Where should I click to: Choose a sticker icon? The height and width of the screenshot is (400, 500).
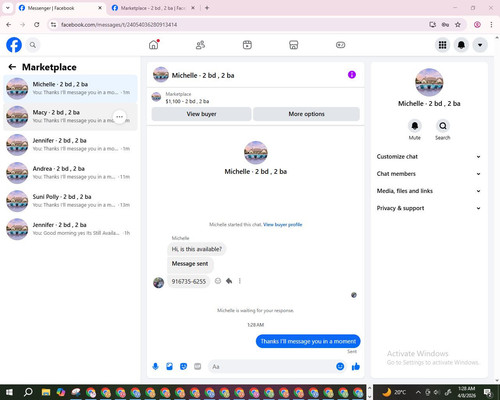pos(183,367)
